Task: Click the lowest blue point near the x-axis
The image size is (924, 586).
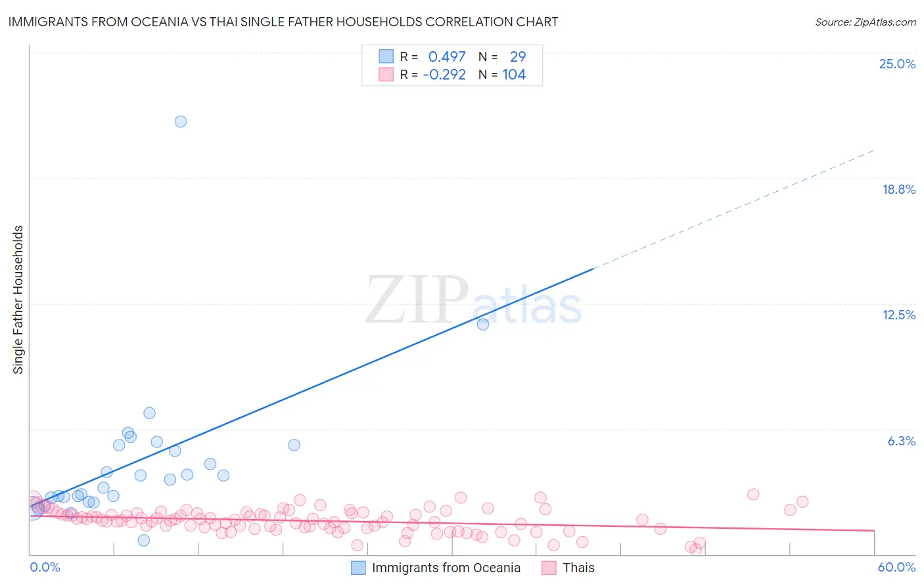Action: tap(143, 540)
